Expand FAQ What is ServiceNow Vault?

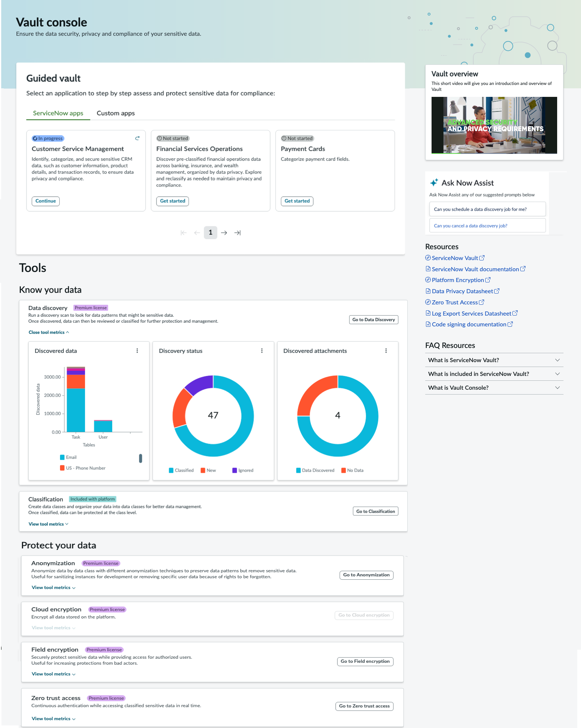[494, 360]
